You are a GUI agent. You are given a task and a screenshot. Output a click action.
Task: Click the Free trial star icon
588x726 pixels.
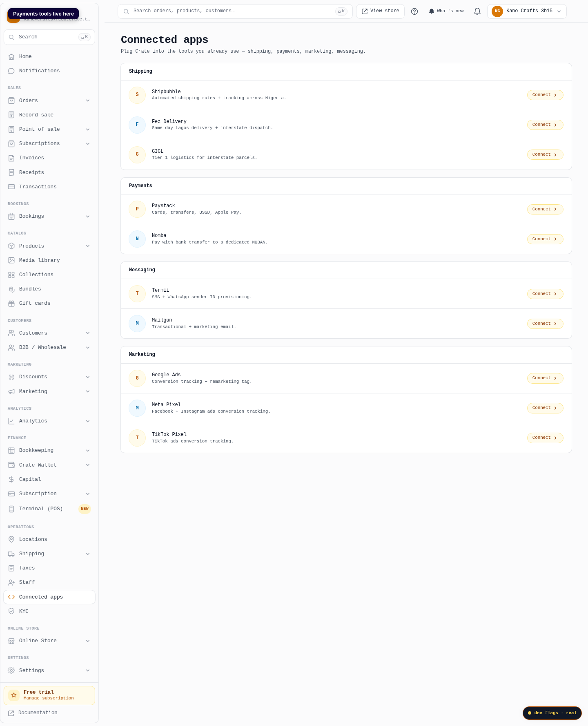pyautogui.click(x=14, y=695)
